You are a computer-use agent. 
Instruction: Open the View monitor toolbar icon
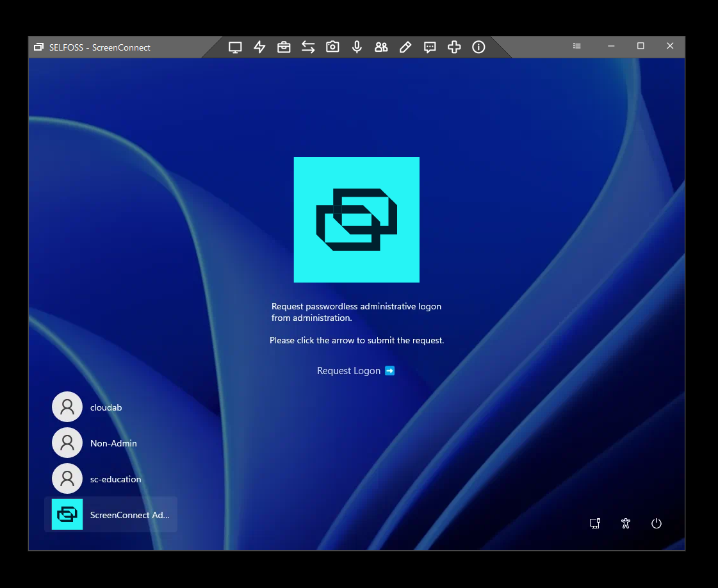tap(235, 47)
